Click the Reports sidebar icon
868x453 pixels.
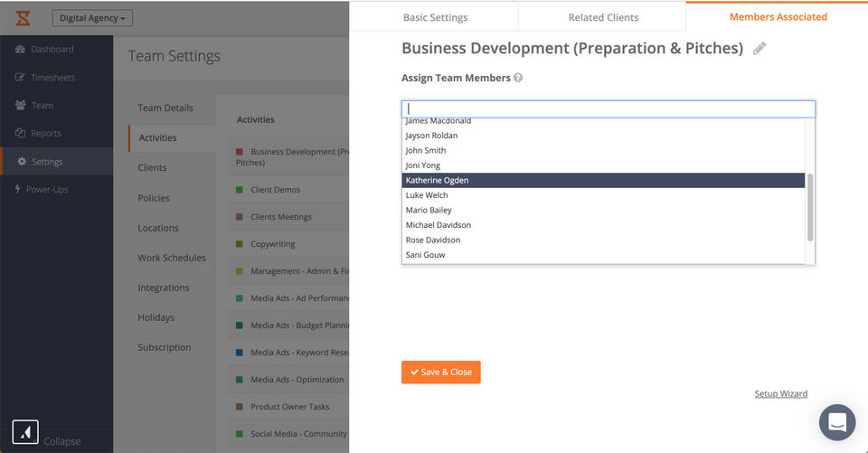[21, 134]
